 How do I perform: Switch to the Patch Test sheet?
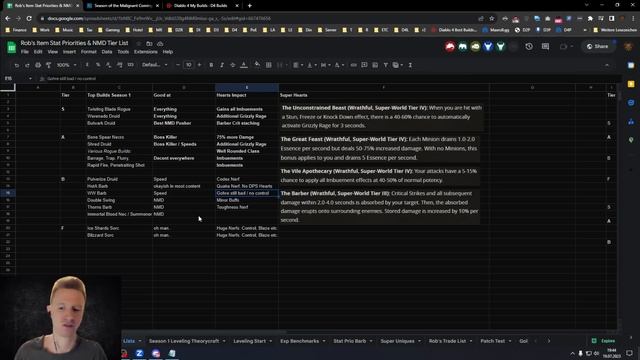coord(493,341)
